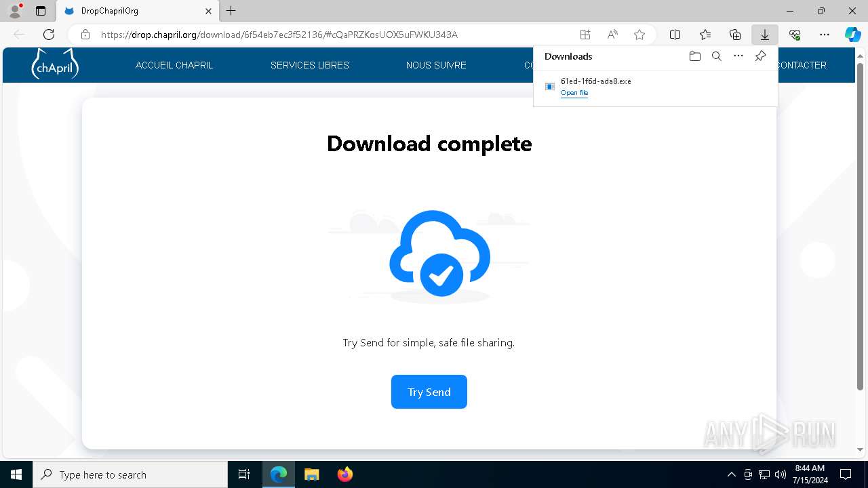Viewport: 868px width, 488px height.
Task: Open NOUS SUIVRE menu item
Action: click(436, 65)
